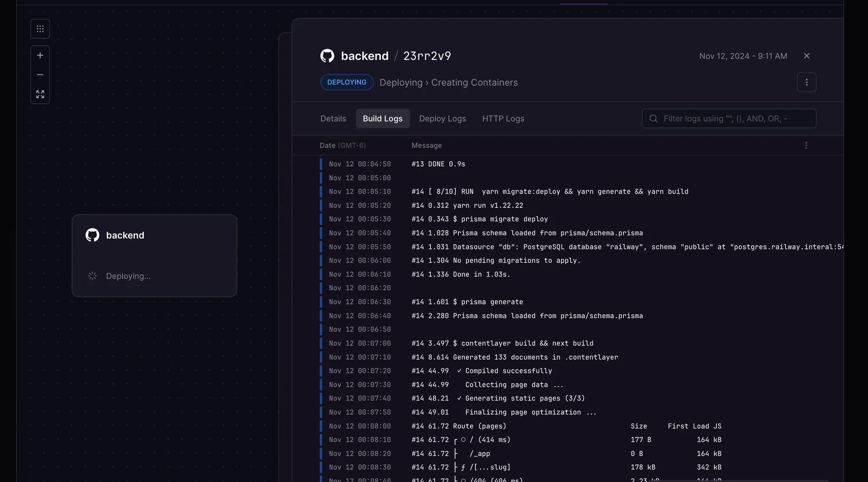868x482 pixels.
Task: Zoom out of the canvas with minus
Action: tap(40, 75)
